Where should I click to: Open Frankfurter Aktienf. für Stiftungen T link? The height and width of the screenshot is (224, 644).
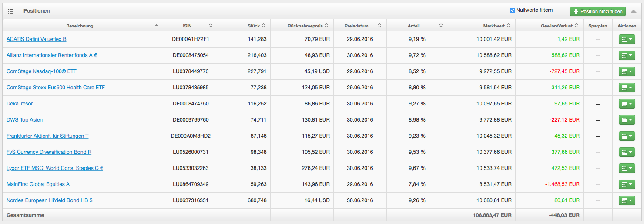[x=47, y=136]
